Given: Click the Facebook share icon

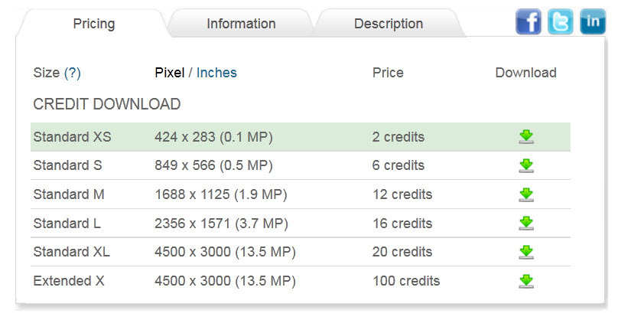Looking at the screenshot, I should click(x=529, y=21).
